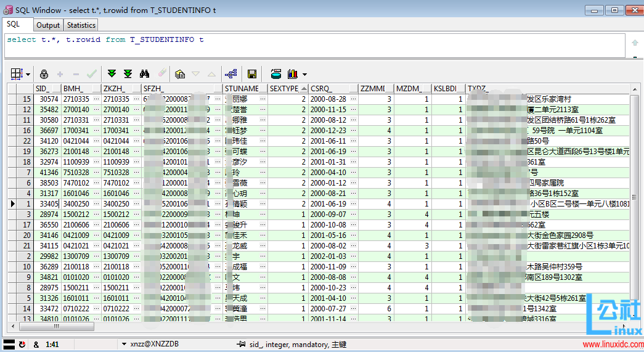This screenshot has width=644, height=352.
Task: Click the database cylinder toolbar icon
Action: click(276, 74)
